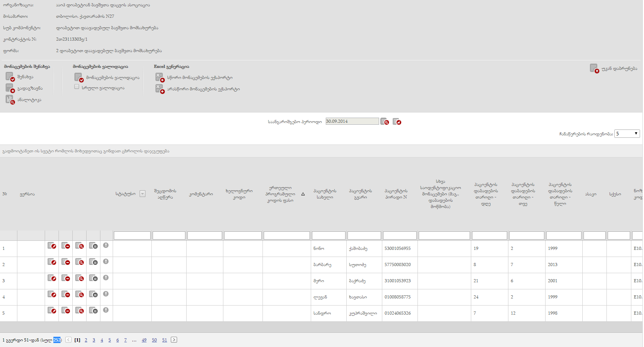Go to page 2 in pagination

86,340
